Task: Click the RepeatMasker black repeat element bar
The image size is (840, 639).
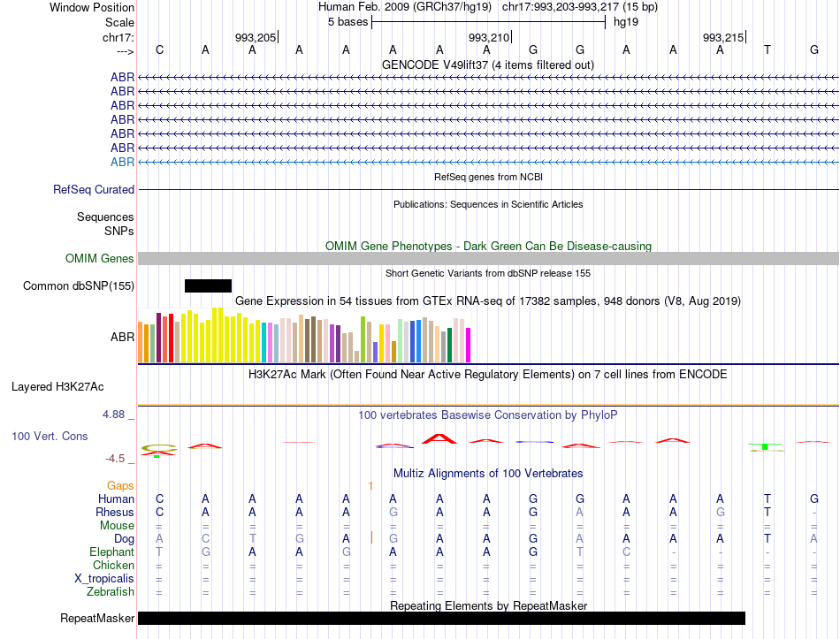Action: point(441,618)
